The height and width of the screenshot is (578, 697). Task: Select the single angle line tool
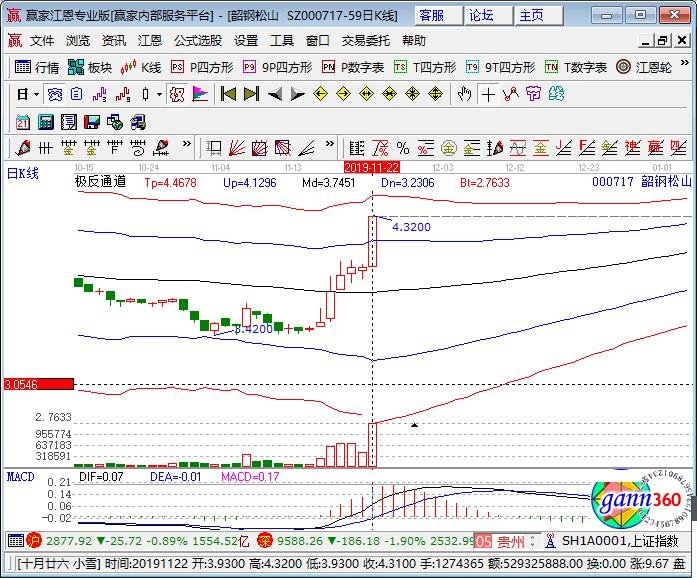[x=307, y=148]
